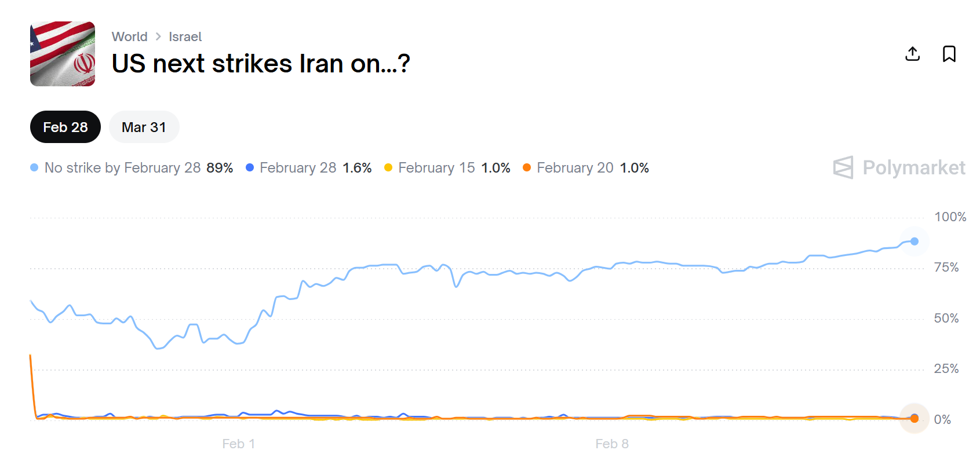Click the breadcrumb chevron separator

[158, 36]
